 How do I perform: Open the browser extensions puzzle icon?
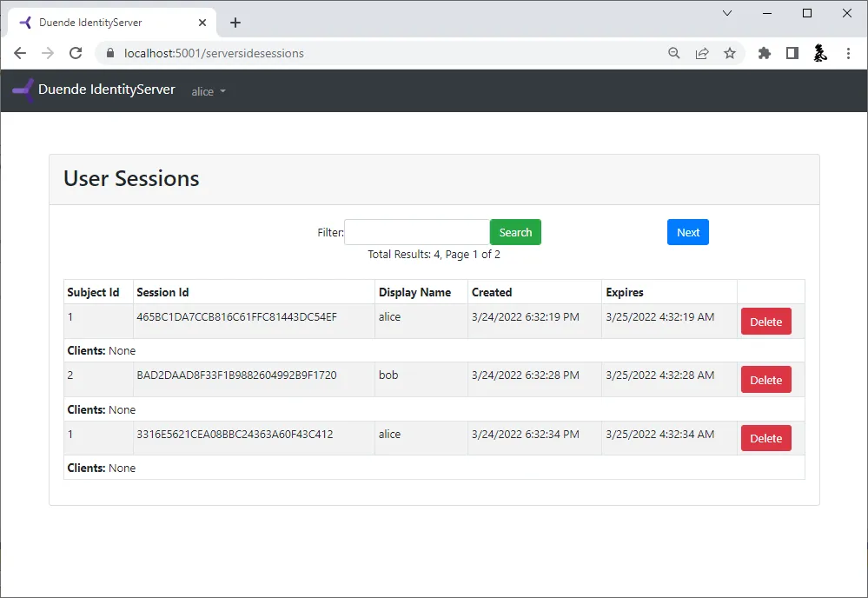[x=764, y=53]
